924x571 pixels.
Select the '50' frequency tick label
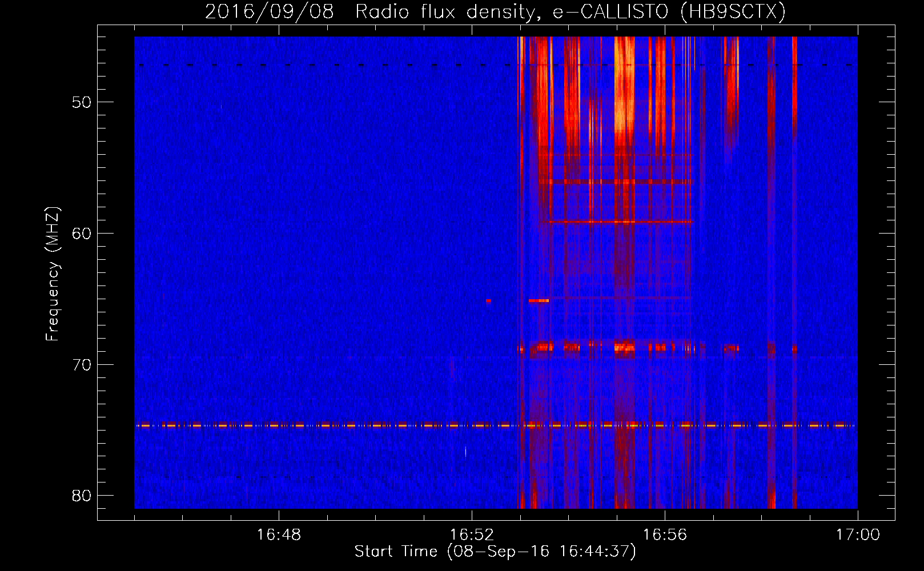[x=82, y=103]
